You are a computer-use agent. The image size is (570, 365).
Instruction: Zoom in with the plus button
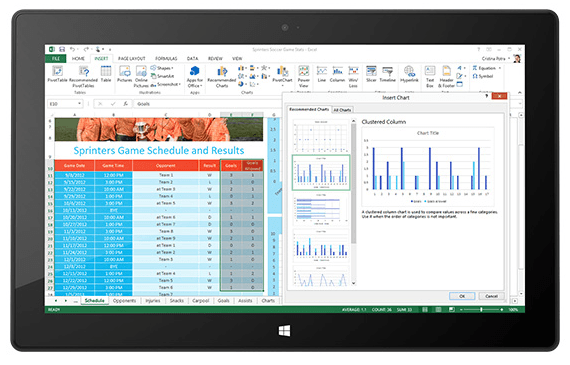tap(502, 309)
